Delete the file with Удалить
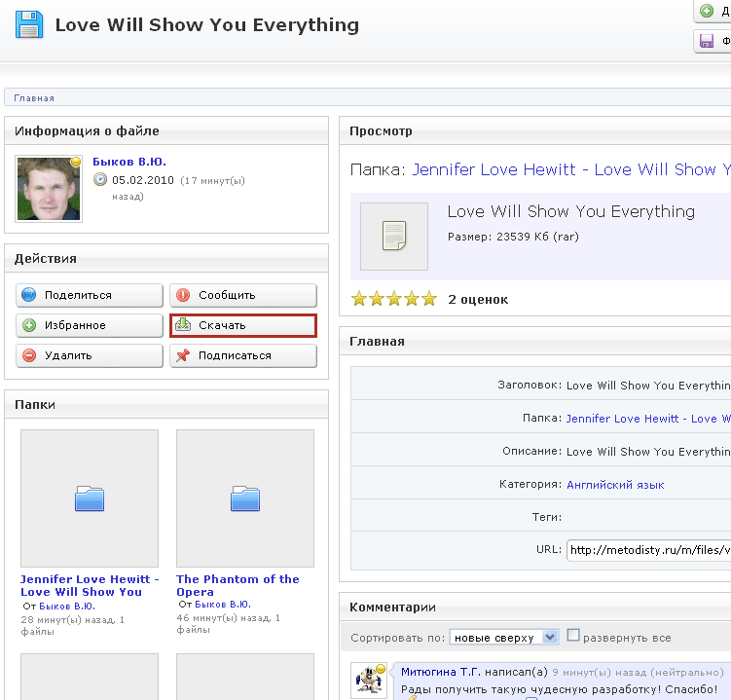 (x=90, y=355)
